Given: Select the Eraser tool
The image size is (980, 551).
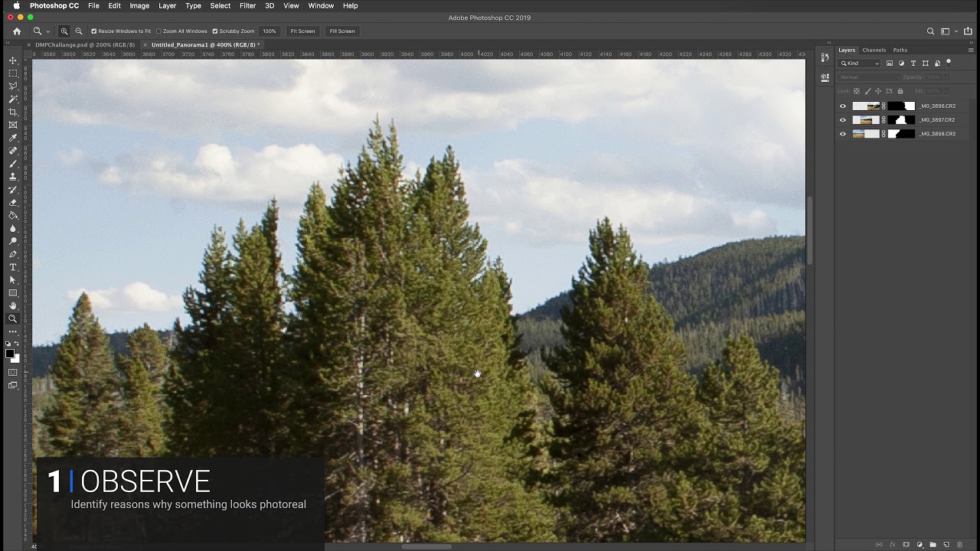Looking at the screenshot, I should tap(13, 203).
